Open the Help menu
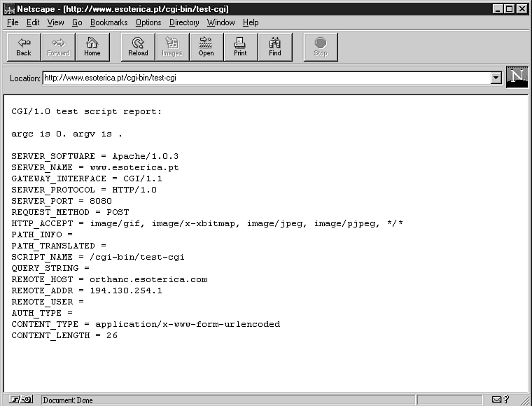The image size is (532, 406). coord(251,22)
